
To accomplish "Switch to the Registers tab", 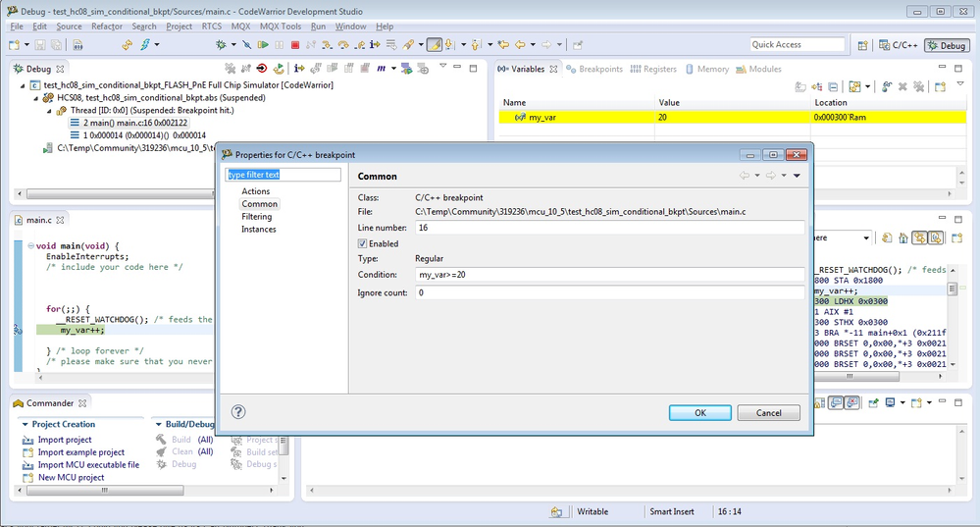I will point(653,70).
